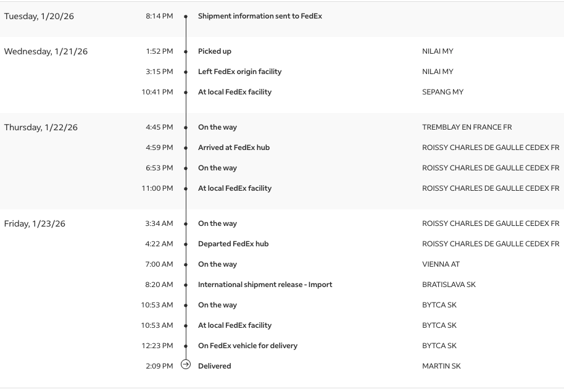Click the Delivered arrow circle icon
Screen dimensions: 564x392
tap(186, 365)
